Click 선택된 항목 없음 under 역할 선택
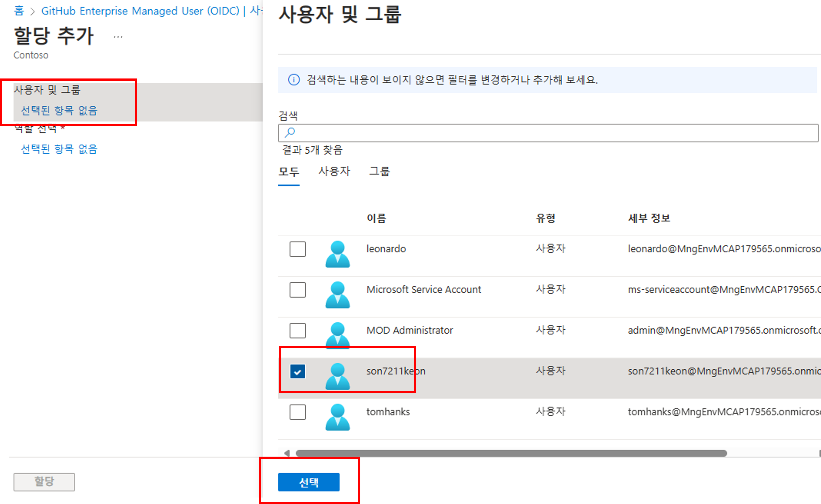This screenshot has height=504, width=821. 59,149
